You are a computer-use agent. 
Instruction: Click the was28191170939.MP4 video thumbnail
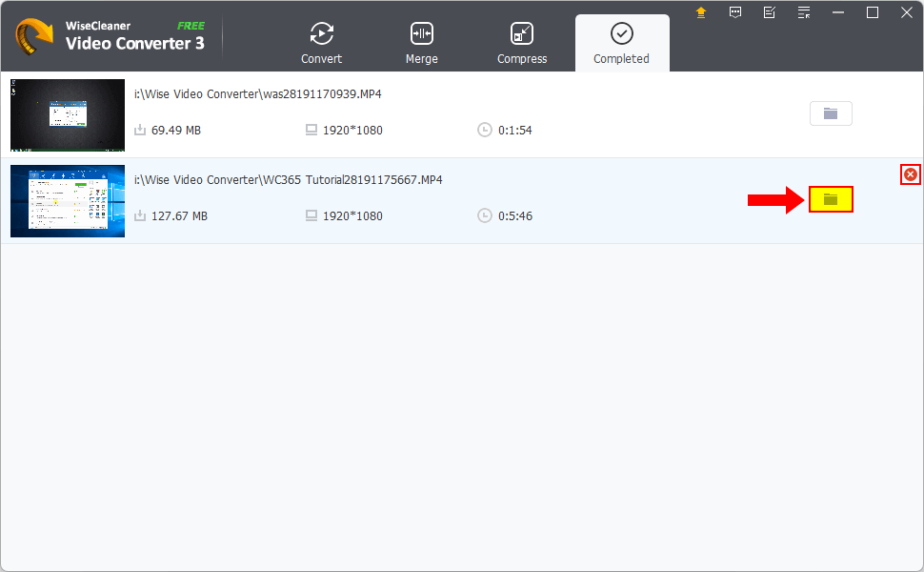(68, 115)
